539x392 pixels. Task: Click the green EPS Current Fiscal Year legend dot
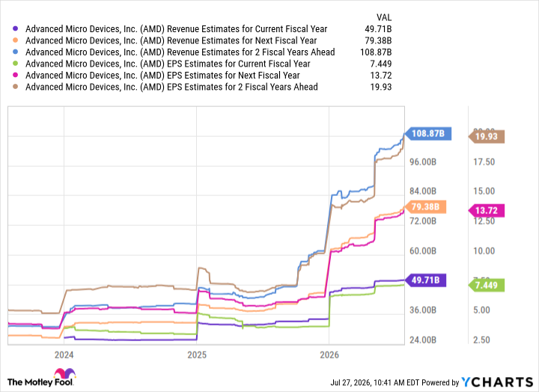coord(15,64)
